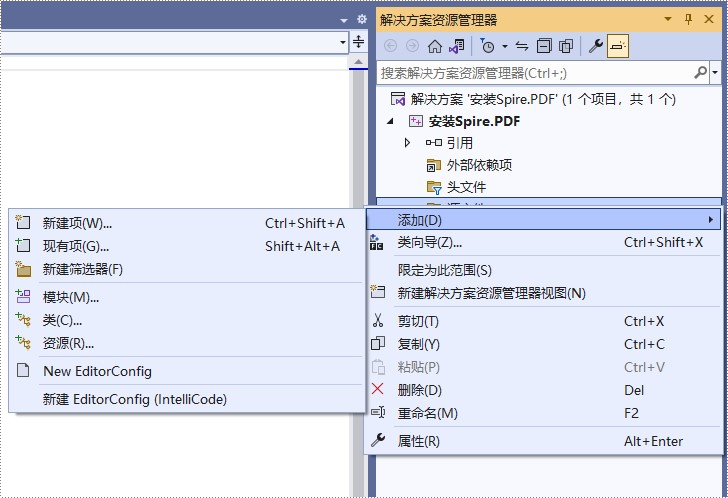The width and height of the screenshot is (728, 498).
Task: Open the Solution Explorer window position dropdown
Action: (668, 19)
